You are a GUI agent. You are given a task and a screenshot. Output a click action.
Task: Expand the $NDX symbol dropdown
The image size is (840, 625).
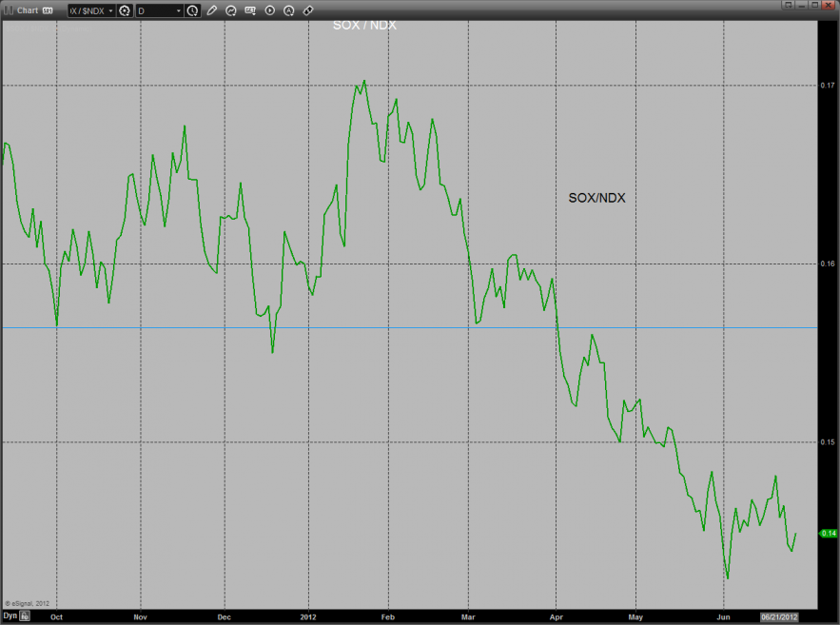point(109,10)
